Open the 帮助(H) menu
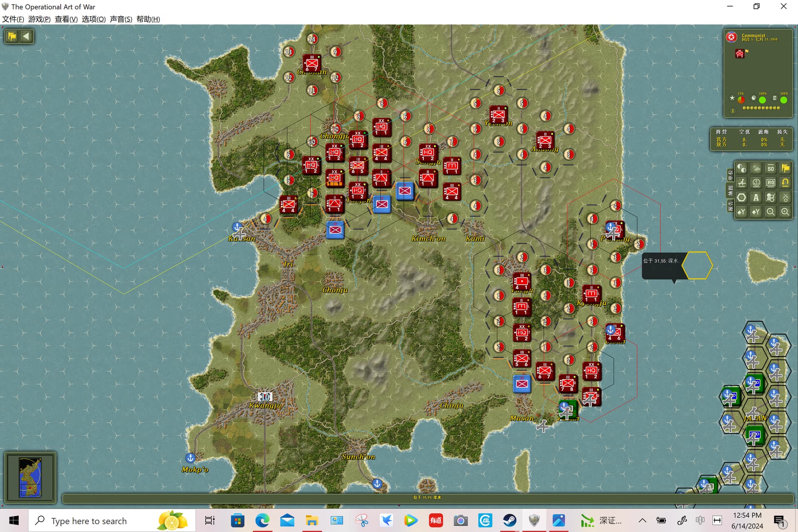The image size is (798, 532). (x=148, y=19)
